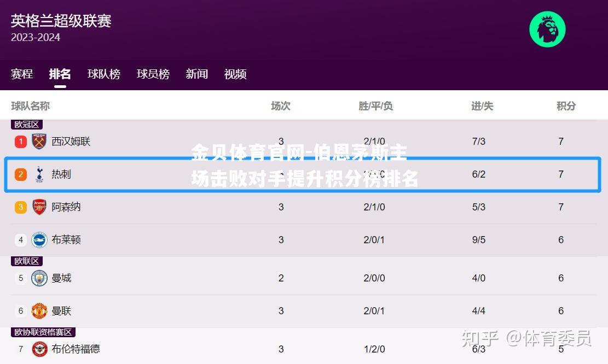This screenshot has height=364, width=608.
Task: Open the 阿森纳 team name
Action: pyautogui.click(x=66, y=207)
